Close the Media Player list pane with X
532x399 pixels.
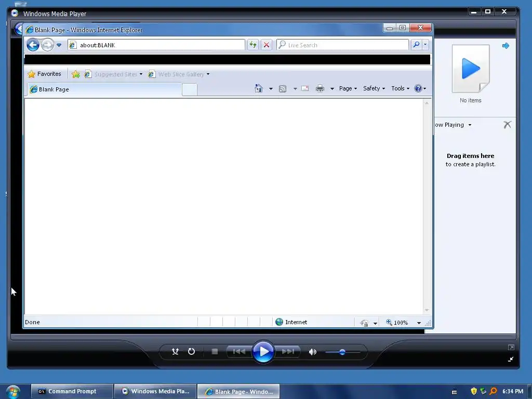[x=507, y=125]
